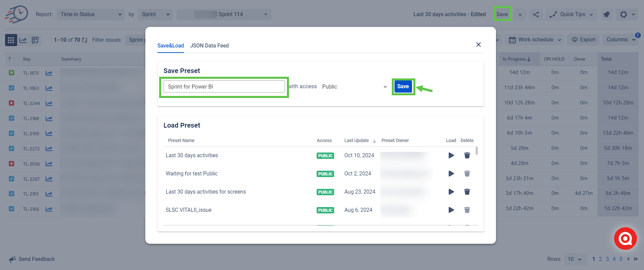Open chart for issue TL-1875
Viewport: 644px width, 270px height.
pos(49,73)
